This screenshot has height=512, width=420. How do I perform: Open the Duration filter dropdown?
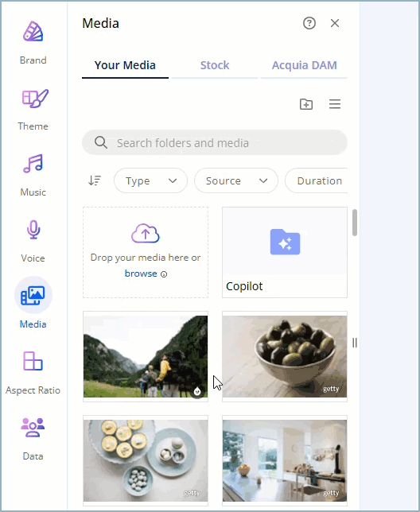point(316,180)
